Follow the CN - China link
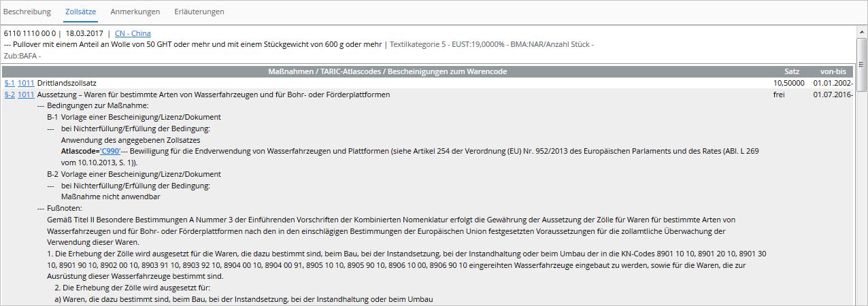868x306 pixels. pyautogui.click(x=133, y=33)
